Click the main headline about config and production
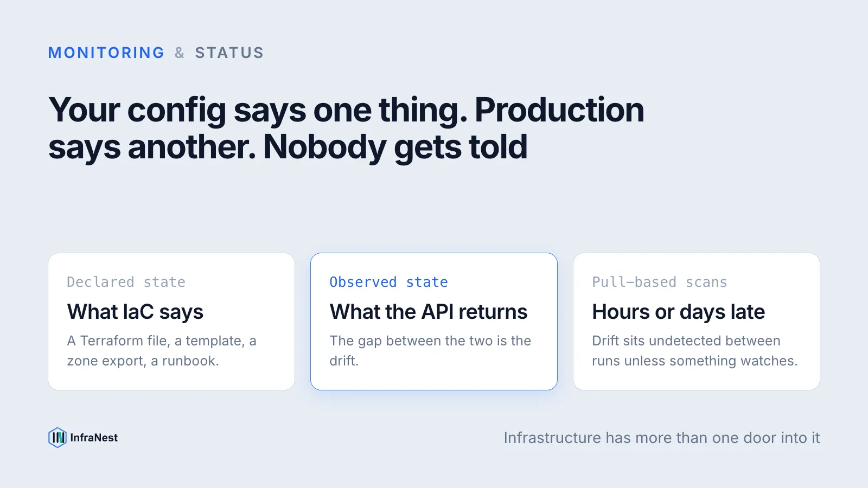This screenshot has height=488, width=868. click(x=346, y=129)
